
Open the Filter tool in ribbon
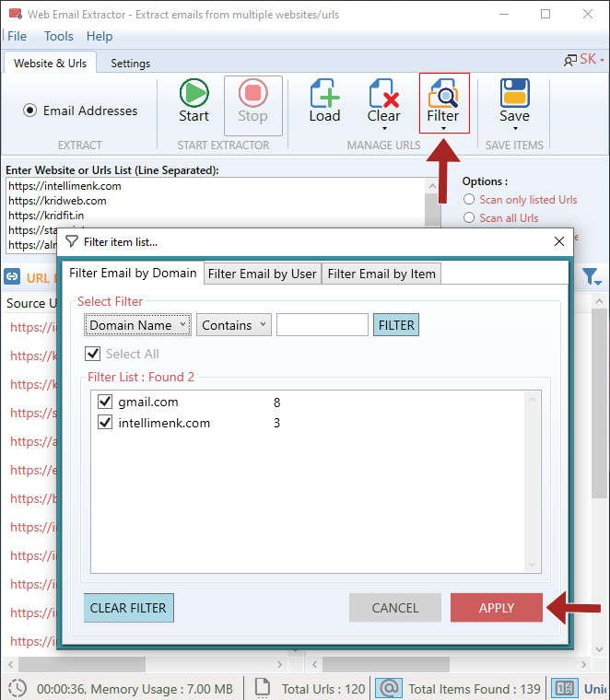[x=444, y=102]
